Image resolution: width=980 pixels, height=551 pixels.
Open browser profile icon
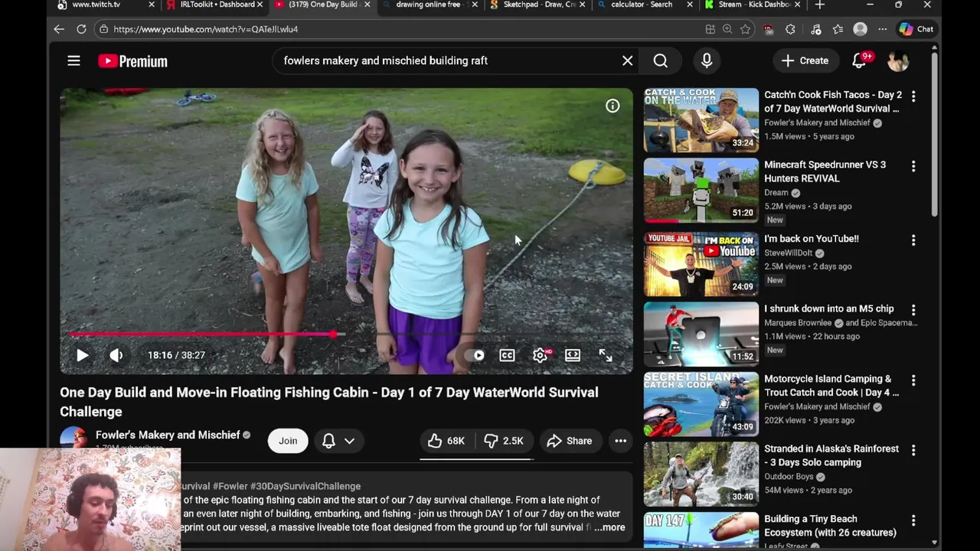[x=861, y=29]
